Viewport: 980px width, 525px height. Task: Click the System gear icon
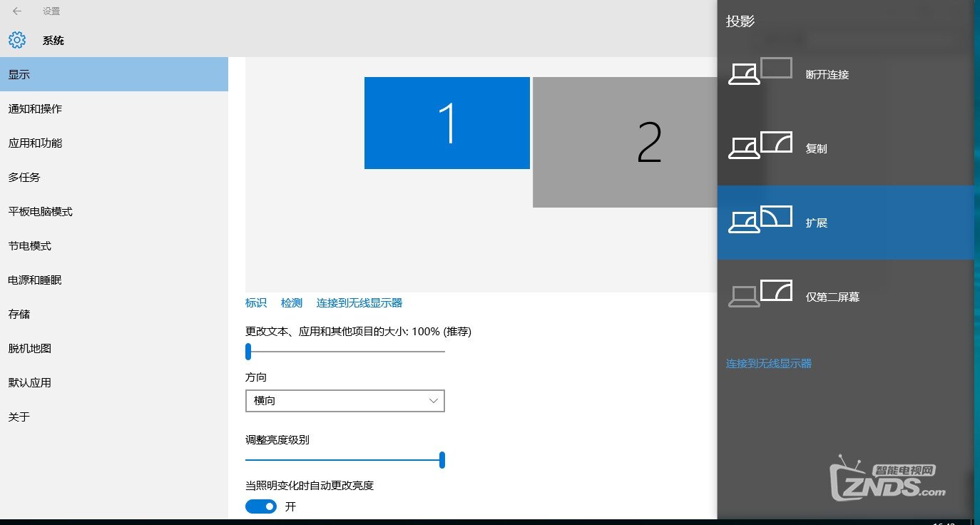click(17, 40)
